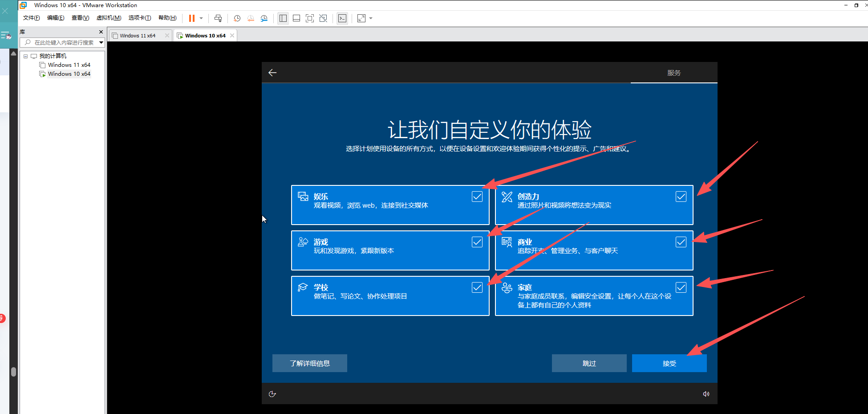Close the Windows 11 x64 tab
Viewport: 868px width, 414px height.
coord(167,36)
